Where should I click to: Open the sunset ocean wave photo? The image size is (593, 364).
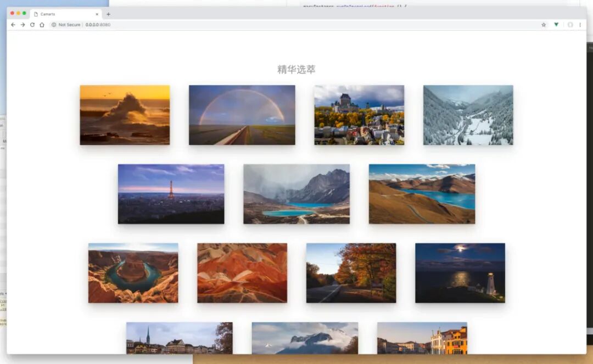125,115
